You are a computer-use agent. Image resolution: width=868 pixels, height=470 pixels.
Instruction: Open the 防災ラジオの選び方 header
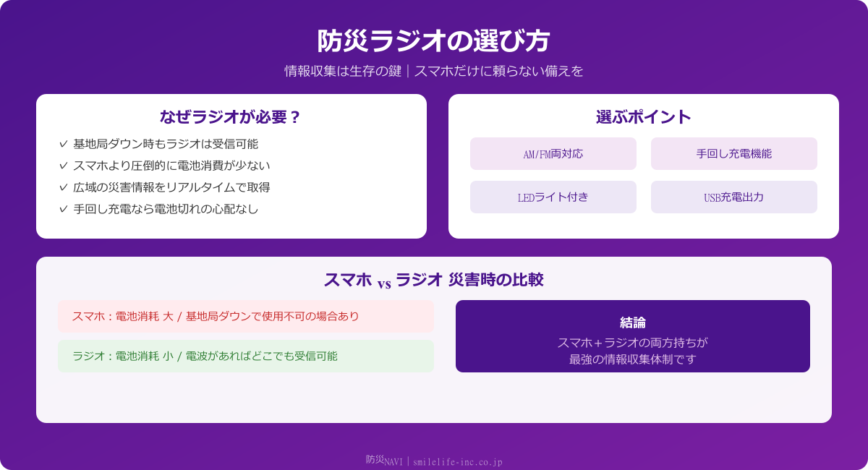point(434,40)
